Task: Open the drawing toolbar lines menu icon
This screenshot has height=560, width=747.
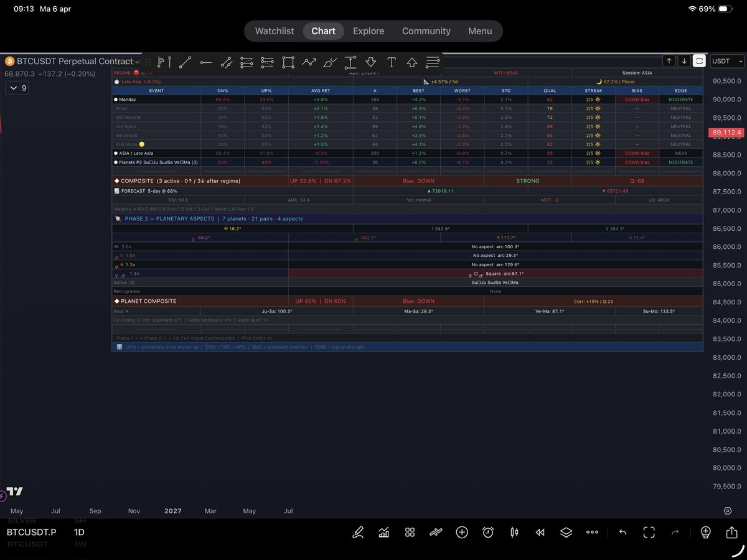Action: click(x=433, y=62)
